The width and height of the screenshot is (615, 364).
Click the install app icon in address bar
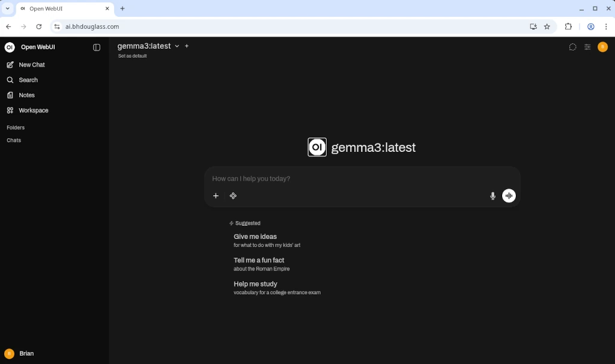pos(533,26)
